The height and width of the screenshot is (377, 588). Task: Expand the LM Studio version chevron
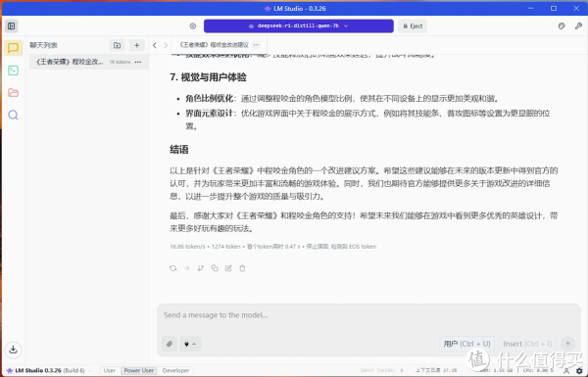coord(90,370)
